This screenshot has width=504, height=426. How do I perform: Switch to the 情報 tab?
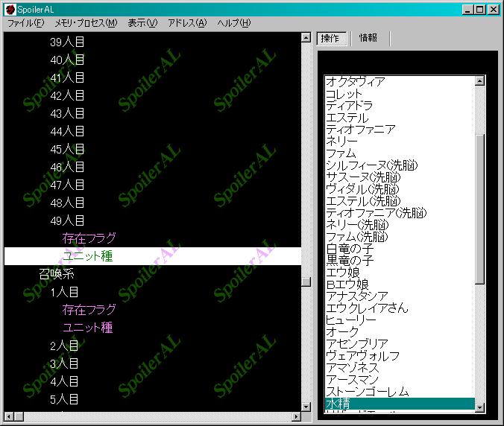[x=368, y=38]
